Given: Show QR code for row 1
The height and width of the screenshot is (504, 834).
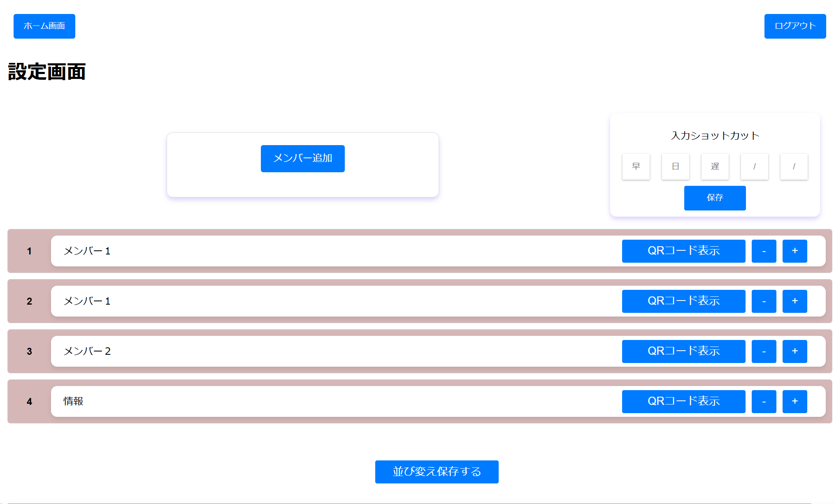Looking at the screenshot, I should (x=683, y=251).
